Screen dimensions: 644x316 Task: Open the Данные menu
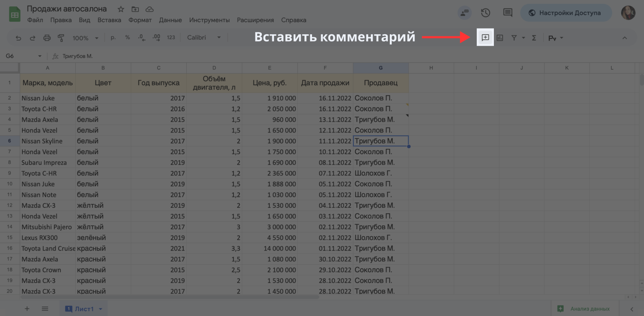point(170,20)
